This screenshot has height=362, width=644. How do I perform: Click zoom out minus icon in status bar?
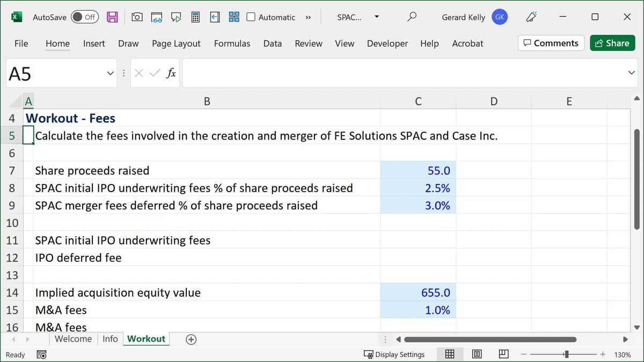click(524, 354)
